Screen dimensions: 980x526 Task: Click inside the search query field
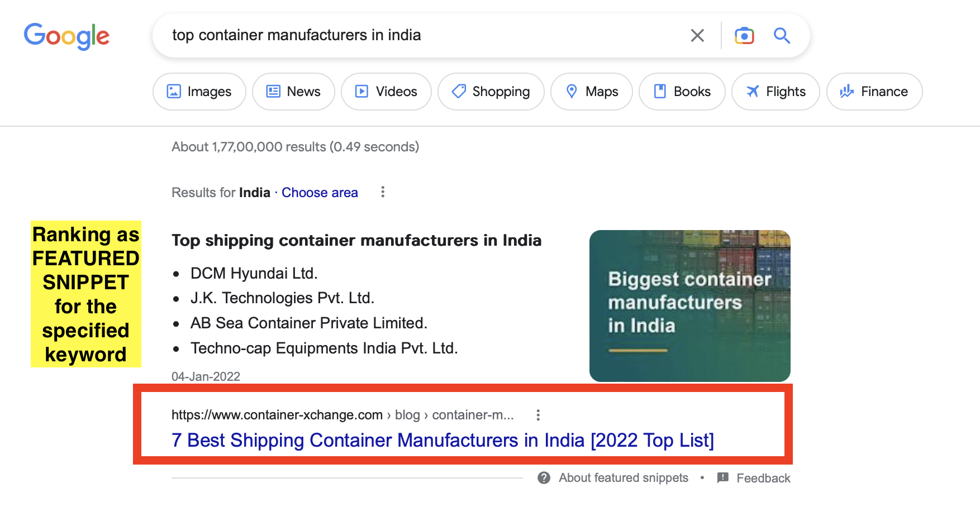(x=419, y=35)
